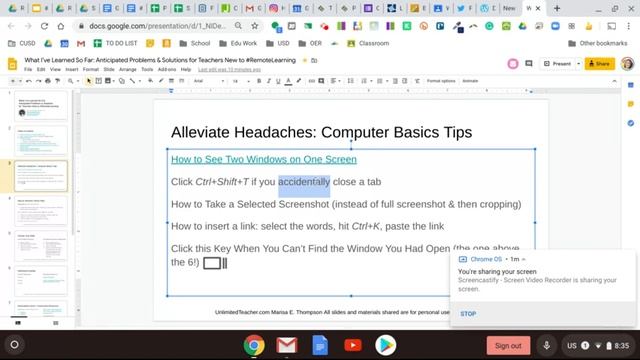This screenshot has height=360, width=640.
Task: Click the Chrome OS launcher circle
Action: pyautogui.click(x=14, y=345)
